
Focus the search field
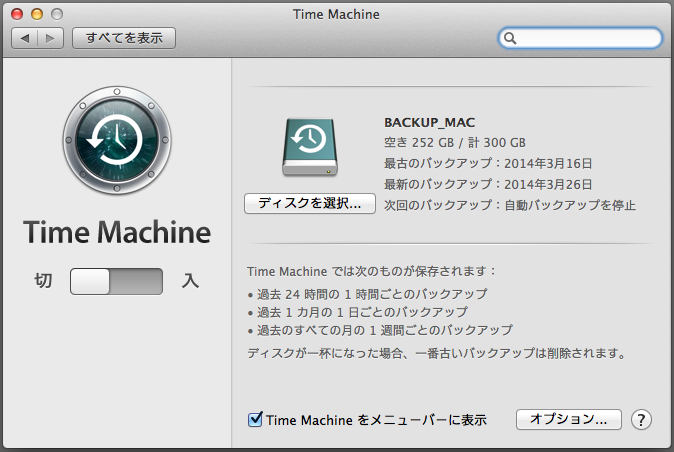click(x=580, y=38)
